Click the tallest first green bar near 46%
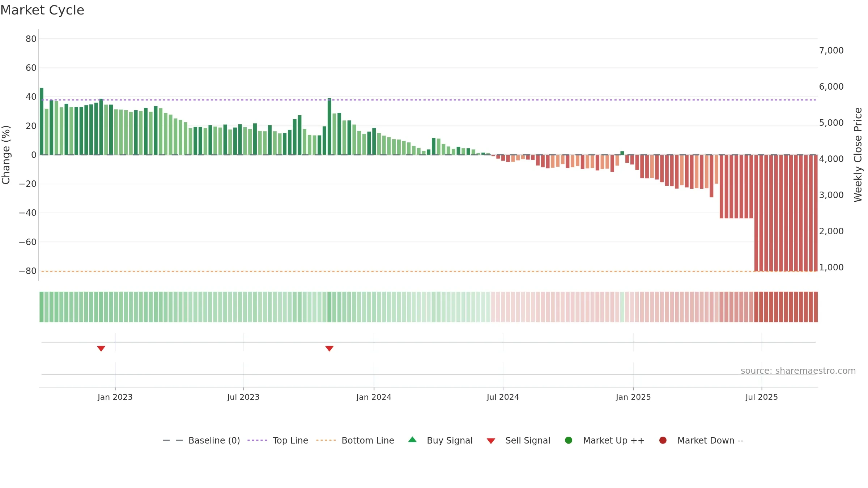 42,121
